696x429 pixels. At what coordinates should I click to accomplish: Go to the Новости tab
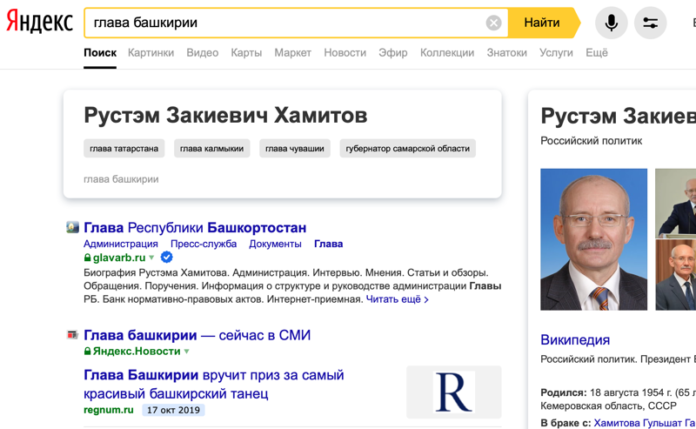(x=345, y=53)
